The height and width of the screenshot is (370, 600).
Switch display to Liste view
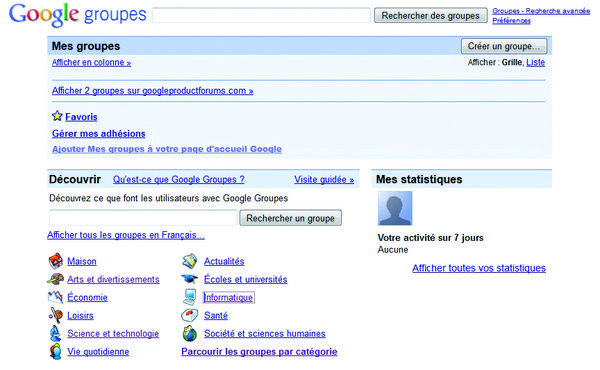pos(535,62)
